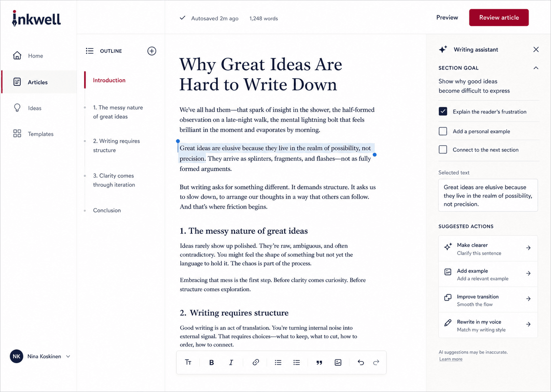Click the arrow beside Rewrite in my voice
Viewport: 551px width, 392px height.
point(528,324)
